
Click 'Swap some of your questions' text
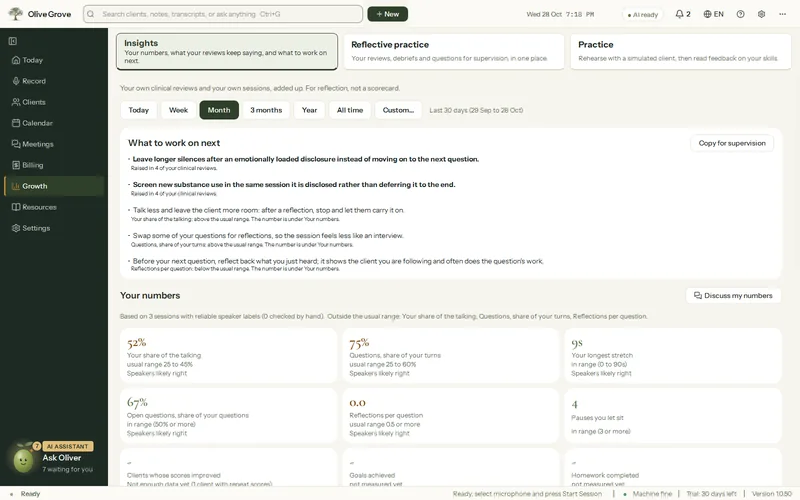(268, 236)
